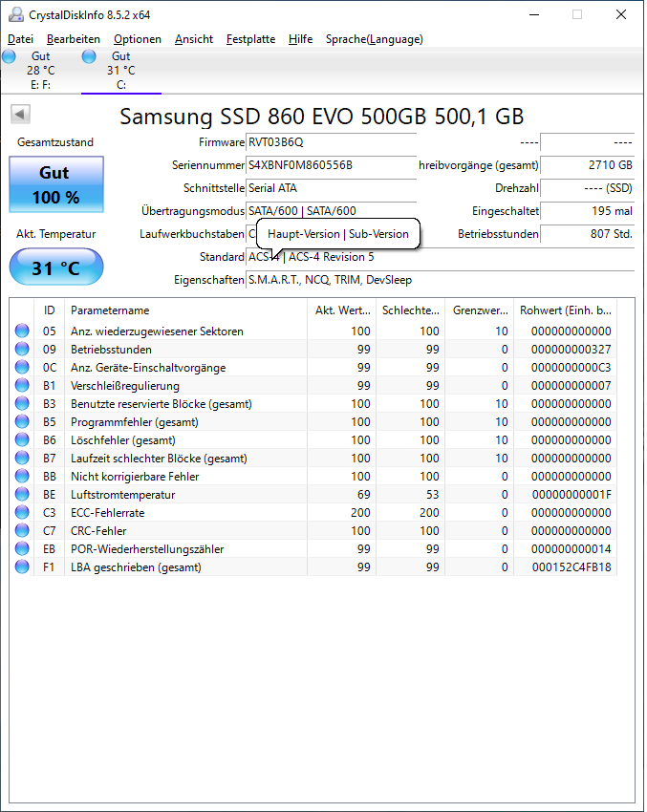
Task: Click the Eingeschaltet 195 mal field
Action: coord(587,210)
